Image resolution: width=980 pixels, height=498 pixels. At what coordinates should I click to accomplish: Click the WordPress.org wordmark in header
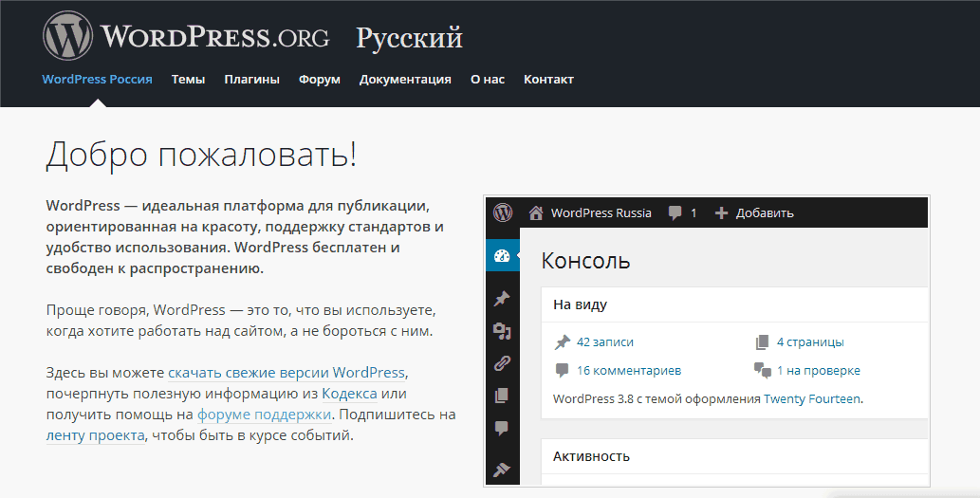(x=214, y=37)
